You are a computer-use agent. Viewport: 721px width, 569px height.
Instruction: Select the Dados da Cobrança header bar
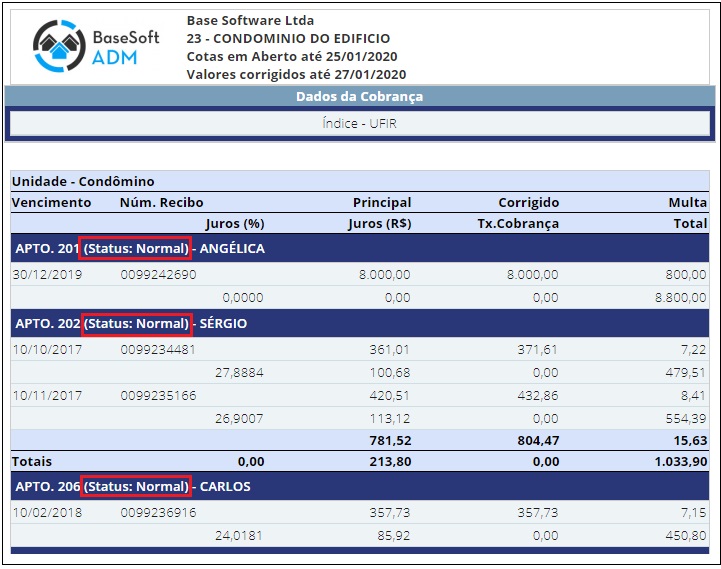point(359,97)
